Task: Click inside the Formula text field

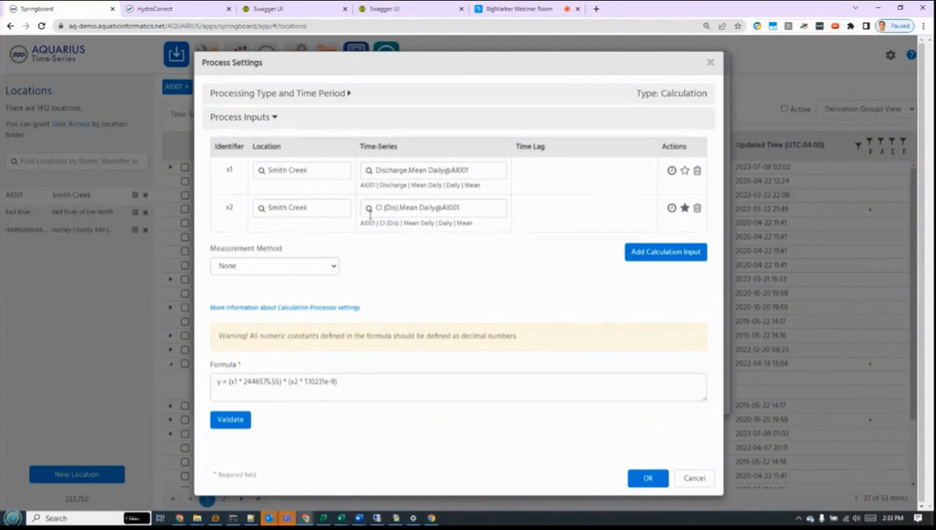Action: (458, 387)
